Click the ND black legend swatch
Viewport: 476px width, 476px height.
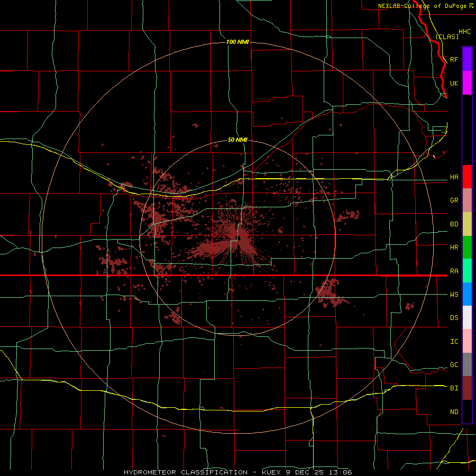tap(467, 411)
